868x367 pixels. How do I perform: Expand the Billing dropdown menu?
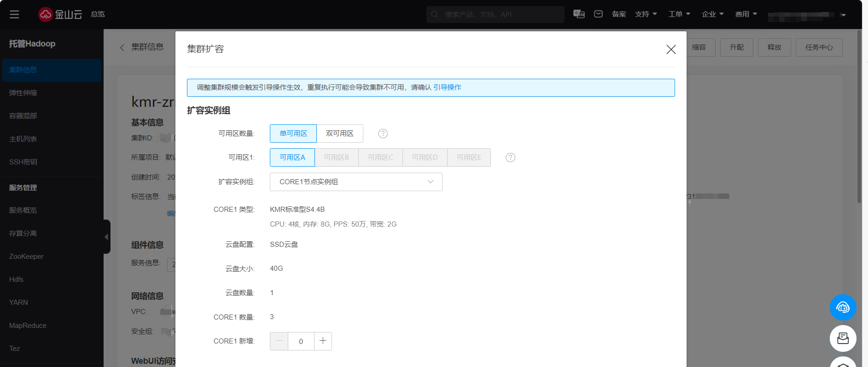pyautogui.click(x=746, y=14)
